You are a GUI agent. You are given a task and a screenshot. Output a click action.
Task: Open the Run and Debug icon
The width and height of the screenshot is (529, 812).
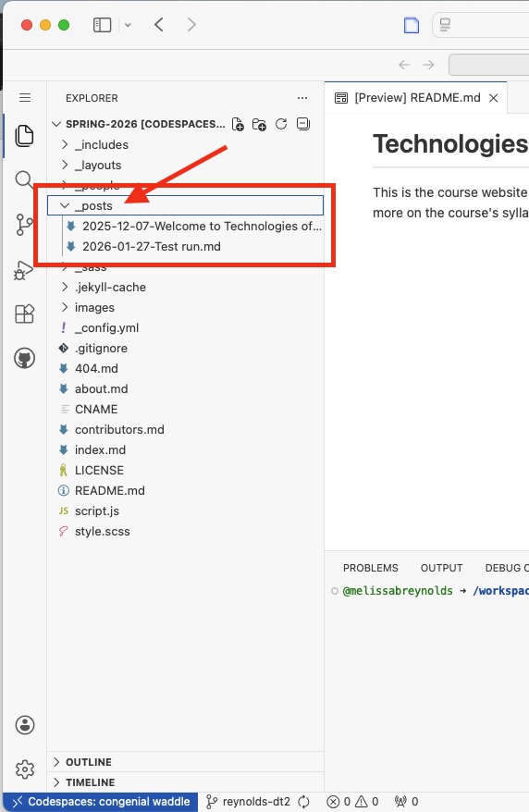point(23,270)
